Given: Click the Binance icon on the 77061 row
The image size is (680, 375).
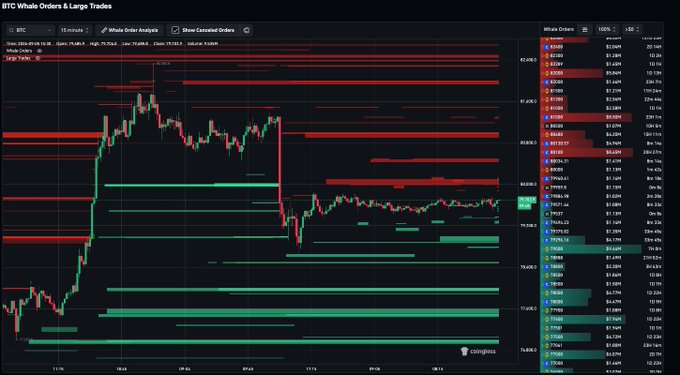Looking at the screenshot, I should (x=547, y=345).
